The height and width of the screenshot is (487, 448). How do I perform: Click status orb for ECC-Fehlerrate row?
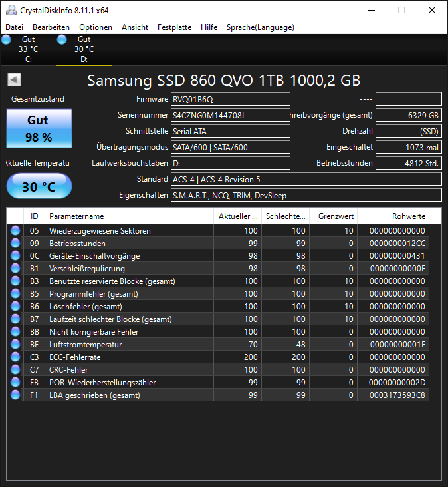click(15, 357)
